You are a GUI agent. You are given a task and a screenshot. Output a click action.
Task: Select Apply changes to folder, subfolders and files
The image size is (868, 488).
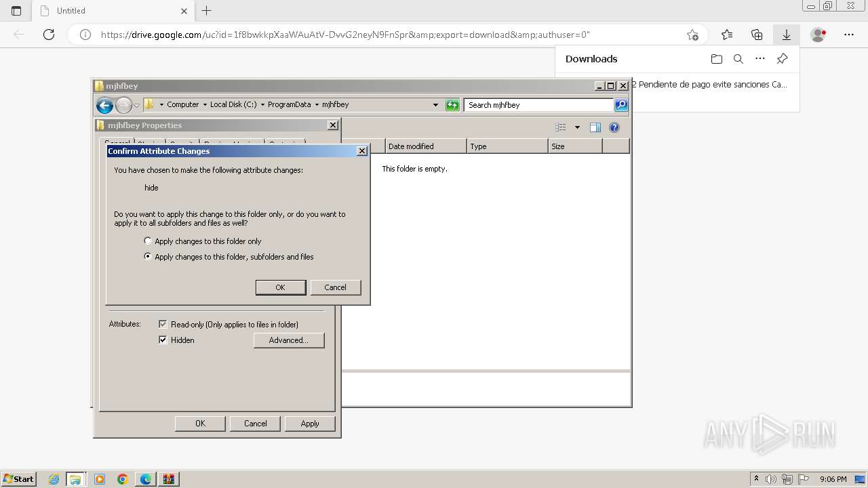click(148, 257)
